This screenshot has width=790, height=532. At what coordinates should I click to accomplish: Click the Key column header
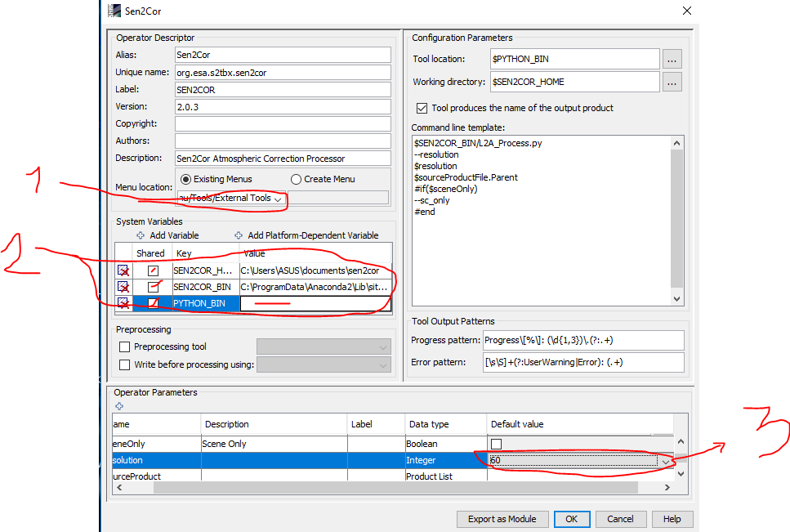click(x=206, y=253)
